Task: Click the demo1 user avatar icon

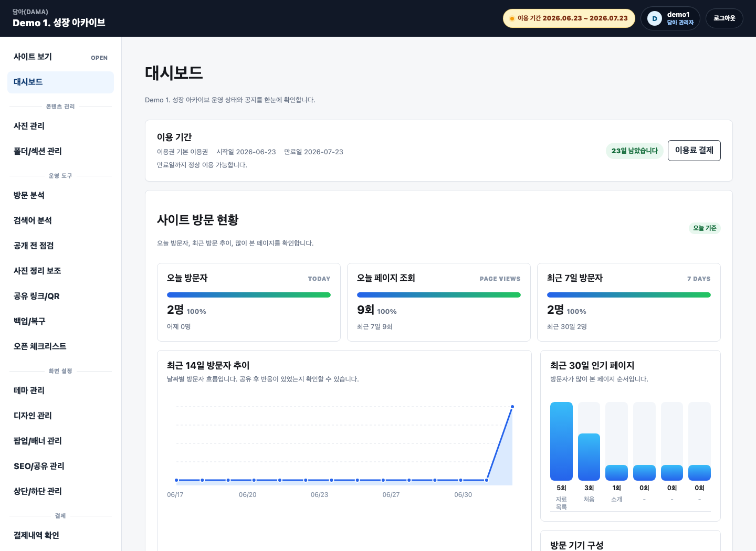Action: (x=654, y=18)
